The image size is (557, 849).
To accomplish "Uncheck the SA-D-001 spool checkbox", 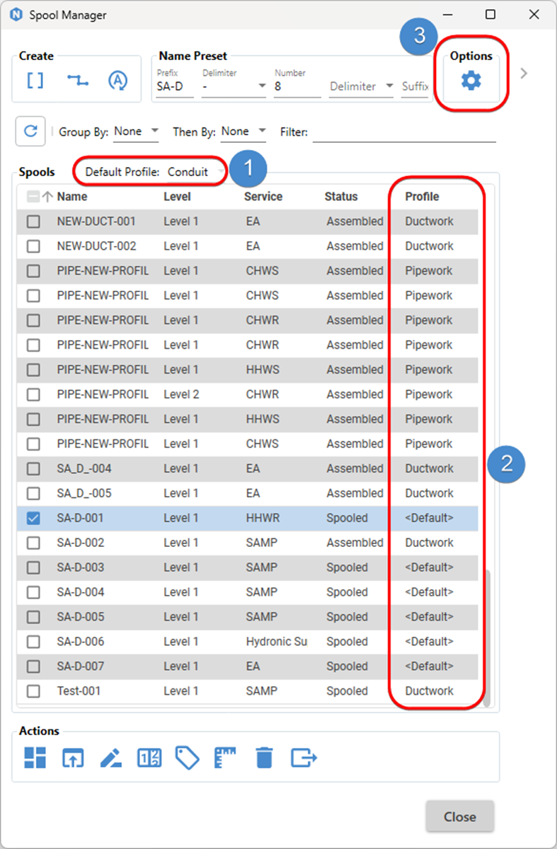I will 34,518.
